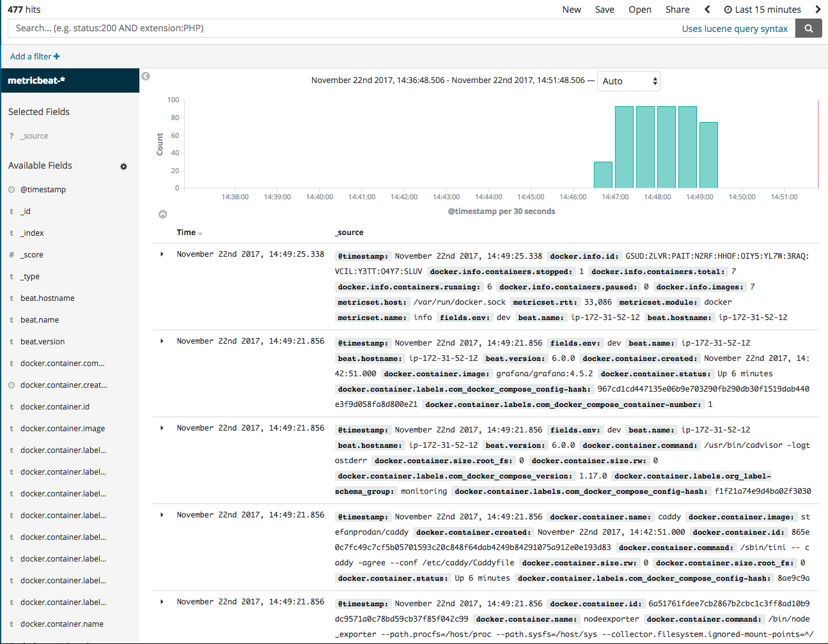Open metricbeat-* index pattern selector

70,80
